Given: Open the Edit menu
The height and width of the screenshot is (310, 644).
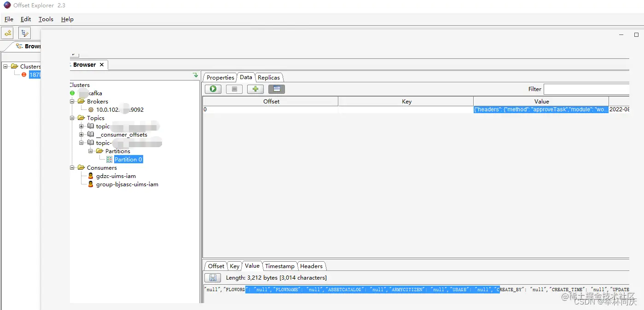Looking at the screenshot, I should (x=26, y=19).
